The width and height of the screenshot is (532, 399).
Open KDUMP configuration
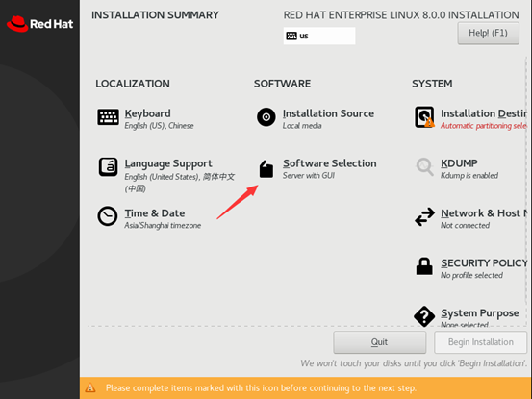459,163
